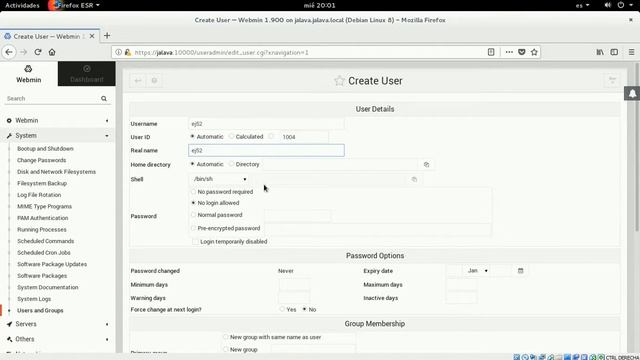Favorite the Create User page star

(339, 80)
